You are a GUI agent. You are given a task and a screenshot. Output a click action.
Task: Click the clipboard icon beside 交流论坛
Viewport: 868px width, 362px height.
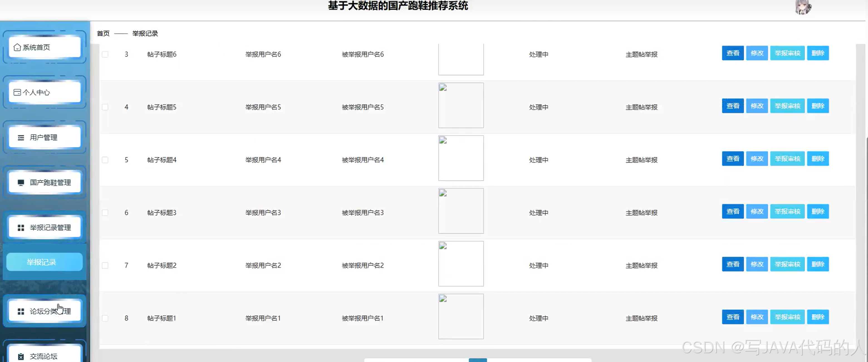tap(21, 356)
